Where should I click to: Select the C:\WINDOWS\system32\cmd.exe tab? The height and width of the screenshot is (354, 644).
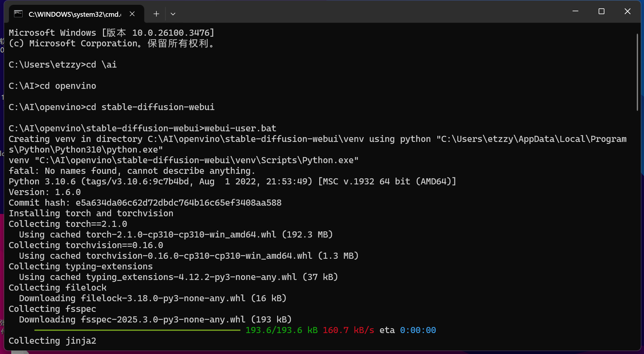coord(77,14)
